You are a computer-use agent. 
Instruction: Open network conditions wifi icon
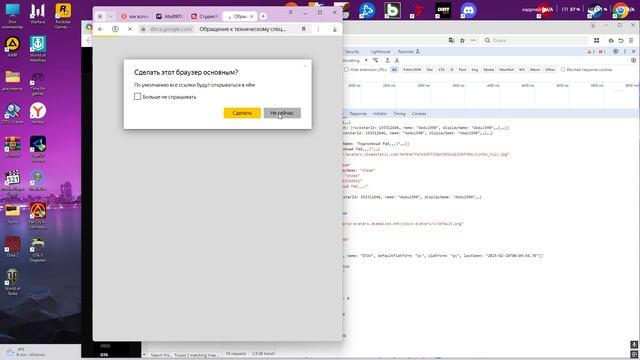click(376, 60)
